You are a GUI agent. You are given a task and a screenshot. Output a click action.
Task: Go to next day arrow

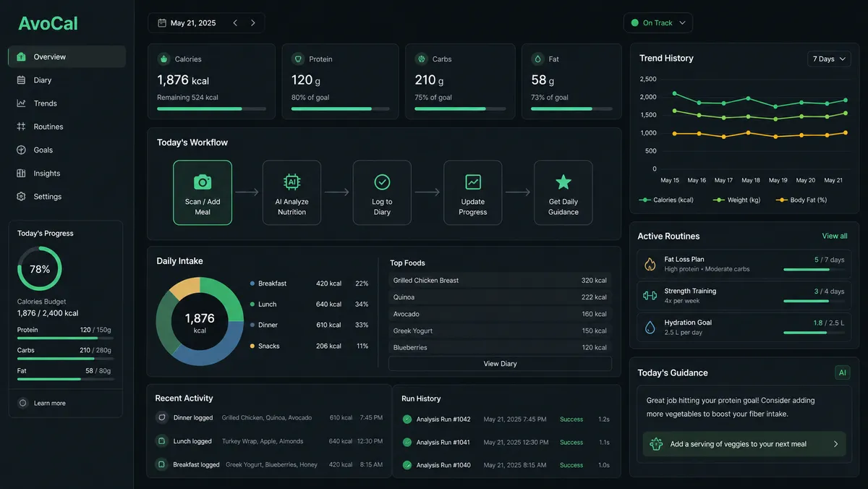point(252,23)
